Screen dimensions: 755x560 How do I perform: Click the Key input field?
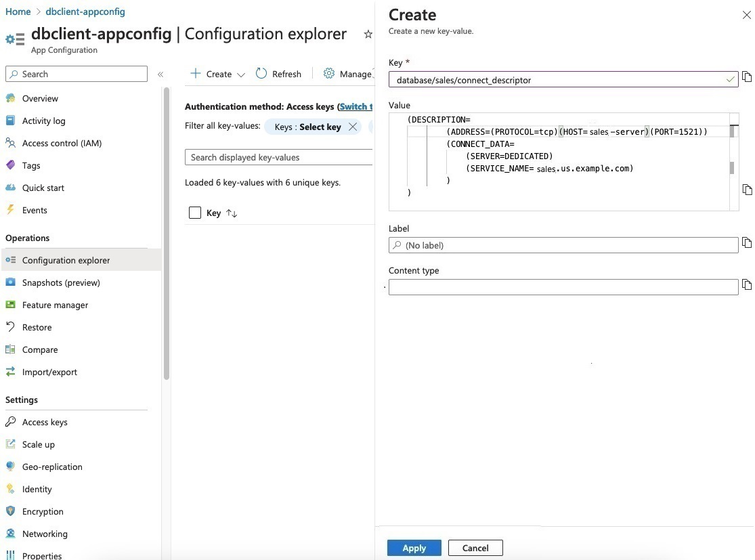point(563,79)
